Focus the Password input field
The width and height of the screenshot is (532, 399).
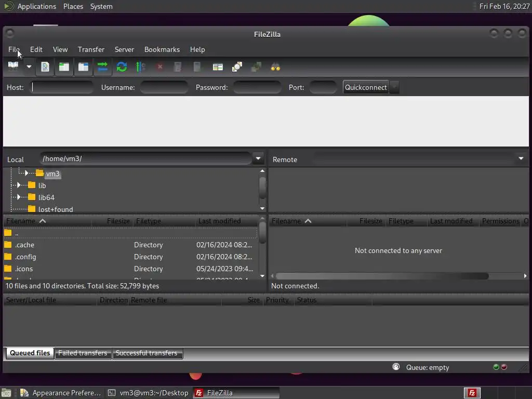(257, 87)
